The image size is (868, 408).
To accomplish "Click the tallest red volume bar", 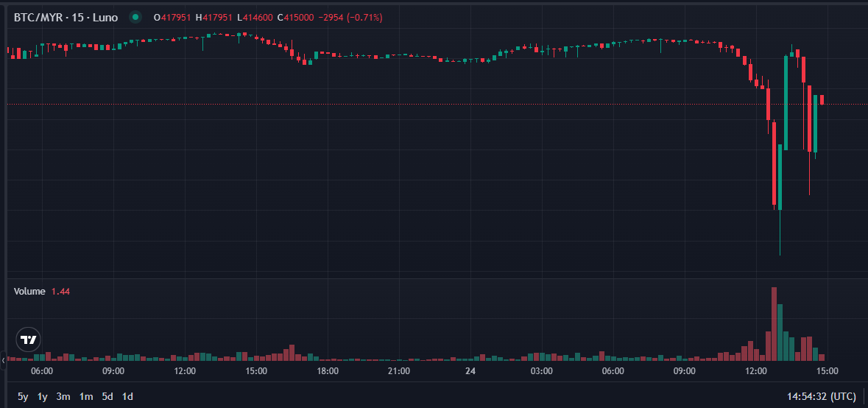I will (774, 324).
